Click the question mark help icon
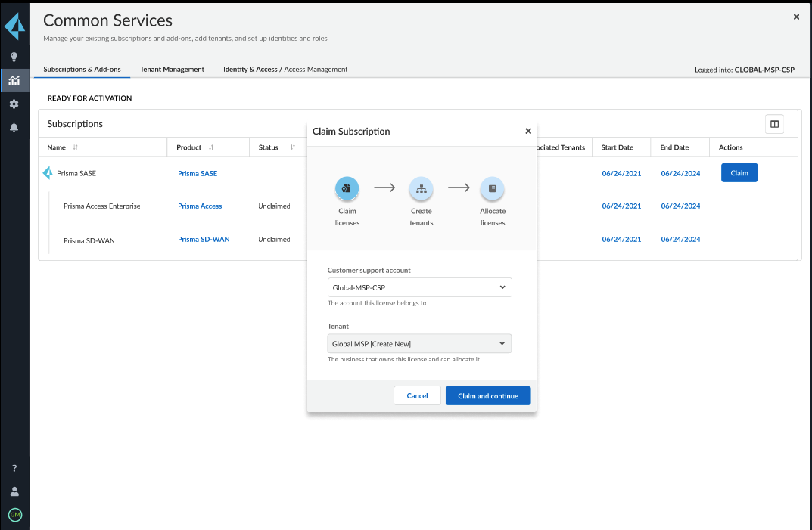 coord(14,469)
